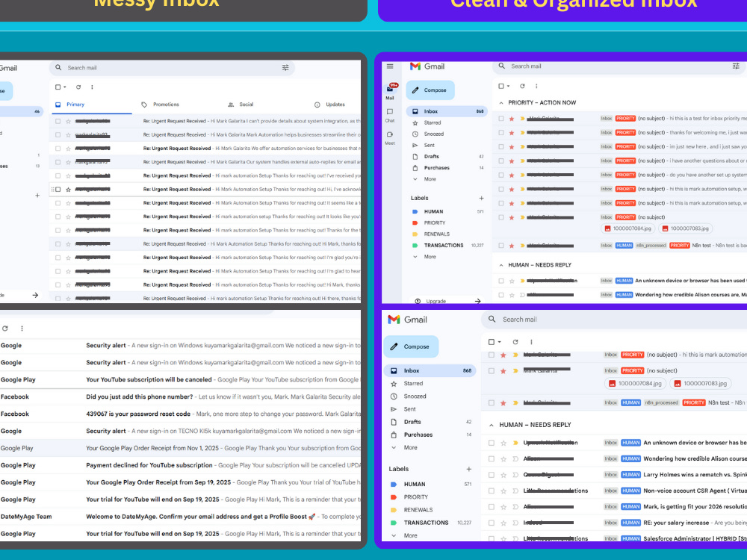Create new label with plus in upper clean inbox
The height and width of the screenshot is (560, 747).
(x=481, y=198)
